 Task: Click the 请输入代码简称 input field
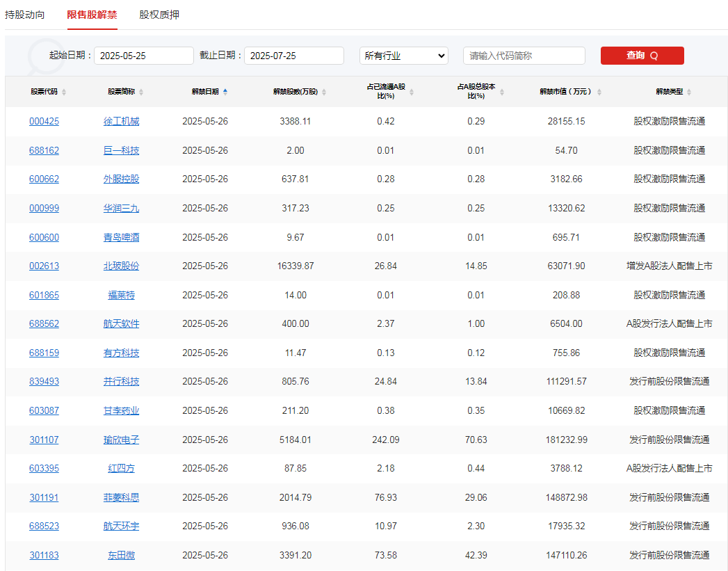524,56
